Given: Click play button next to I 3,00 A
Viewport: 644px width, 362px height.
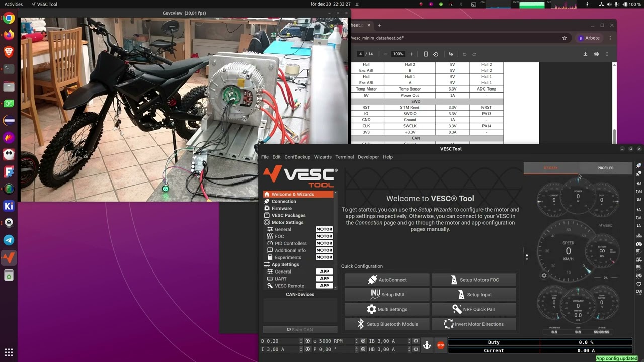Looking at the screenshot, I should 307,349.
